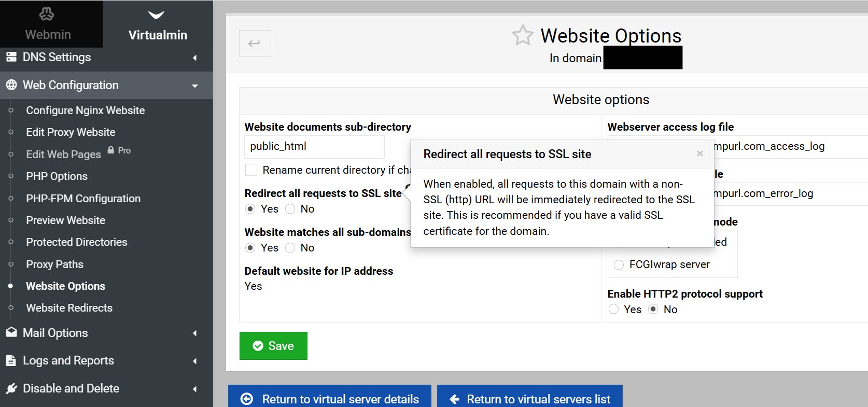Click the DNS Settings server icon
Image resolution: width=868 pixels, height=407 pixels.
click(x=11, y=57)
